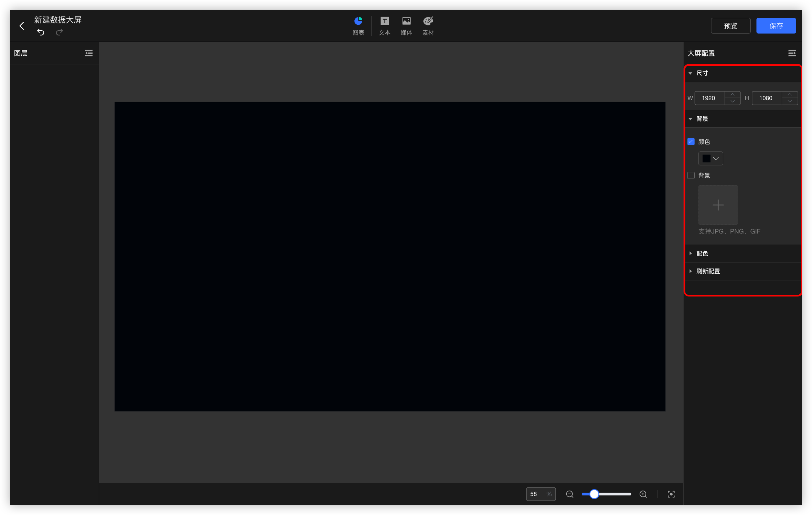Image resolution: width=812 pixels, height=515 pixels.
Task: Click the undo arrow icon
Action: point(41,32)
